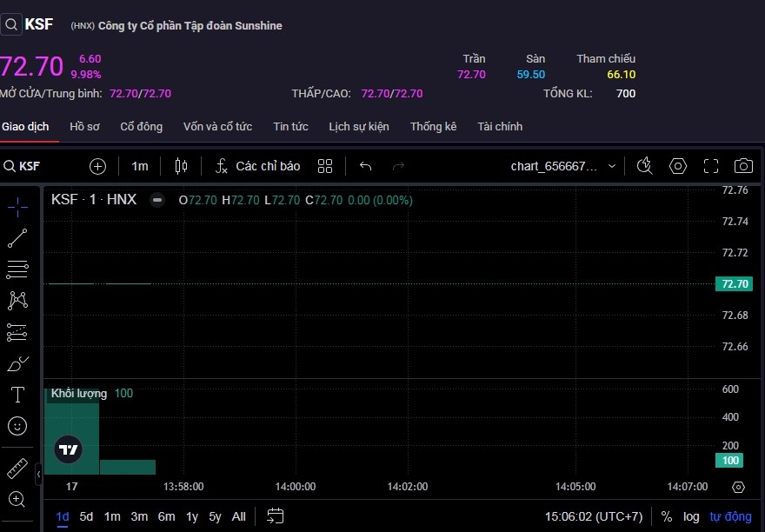Open the candlestick chart type menu
The height and width of the screenshot is (532, 765).
coord(181,166)
